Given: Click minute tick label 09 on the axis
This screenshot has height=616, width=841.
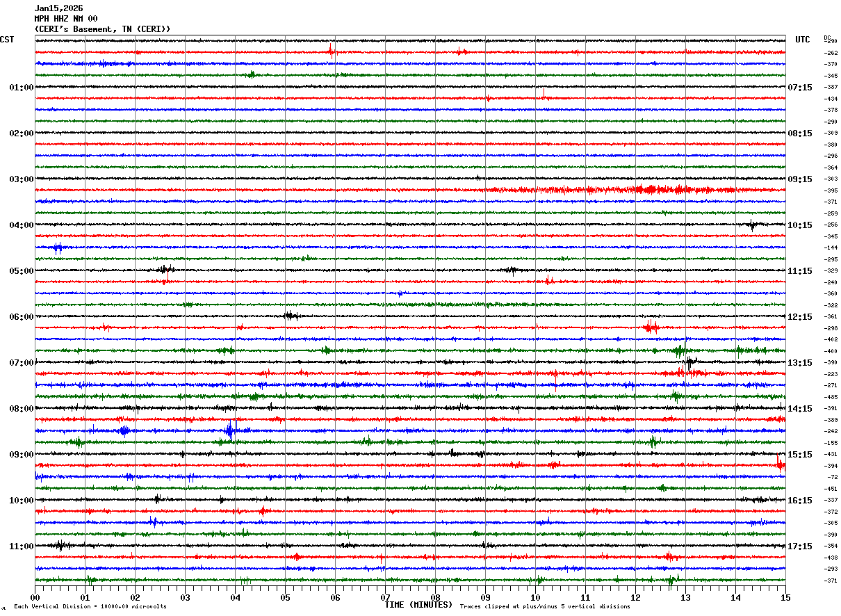Looking at the screenshot, I should (x=485, y=597).
